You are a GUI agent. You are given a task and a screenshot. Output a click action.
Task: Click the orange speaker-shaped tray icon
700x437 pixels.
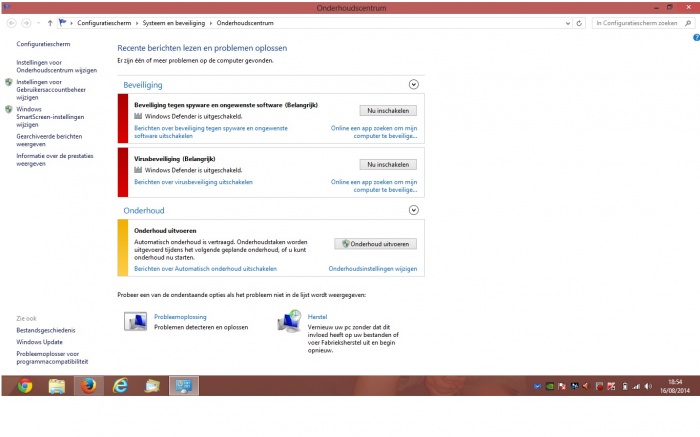(x=586, y=386)
